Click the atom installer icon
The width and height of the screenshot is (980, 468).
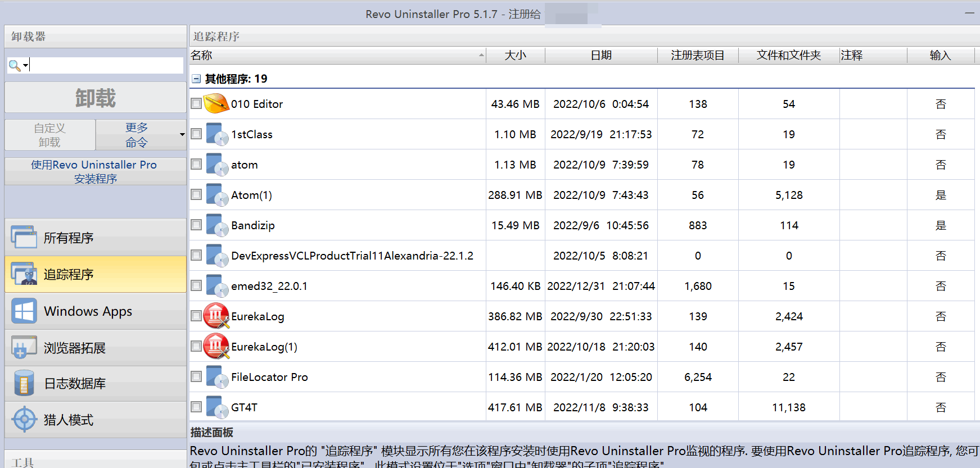217,165
